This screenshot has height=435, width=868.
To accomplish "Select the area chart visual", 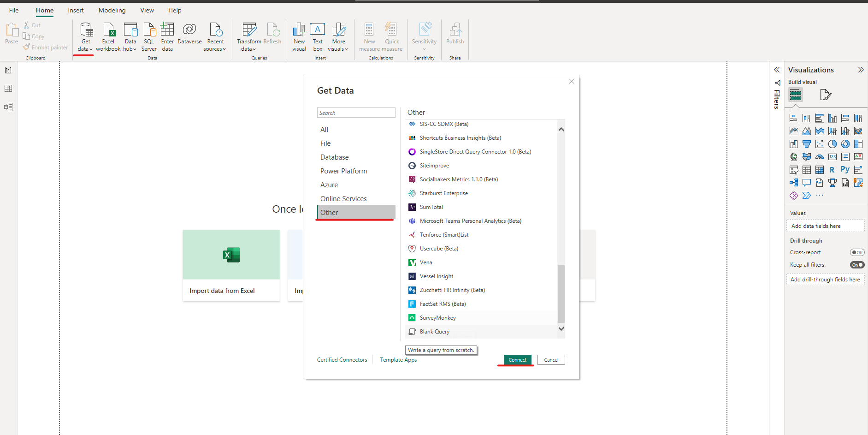I will (x=806, y=131).
